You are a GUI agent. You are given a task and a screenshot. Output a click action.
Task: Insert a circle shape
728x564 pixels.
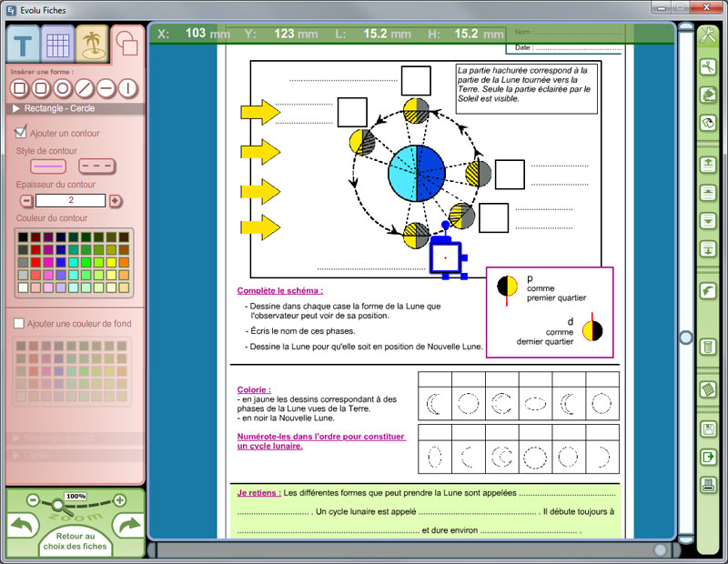click(63, 88)
